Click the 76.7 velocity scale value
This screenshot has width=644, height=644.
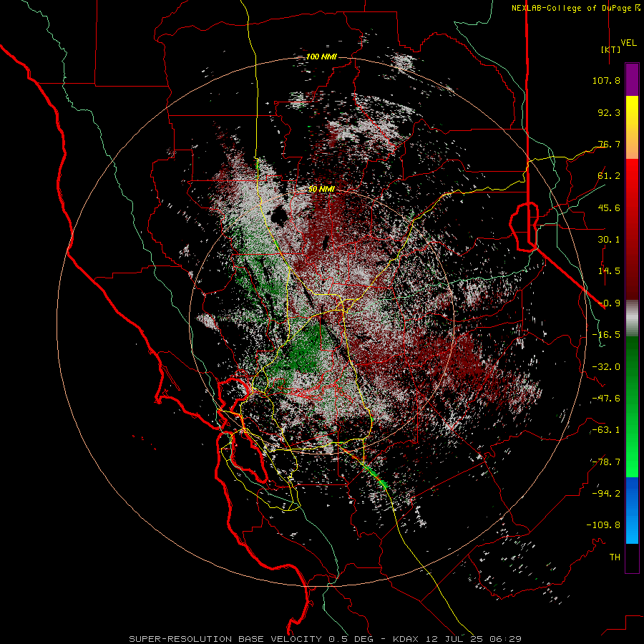coord(609,144)
